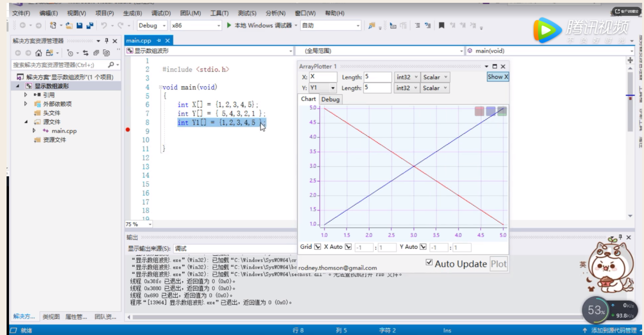644x335 pixels.
Task: Start debugging with the green play arrow
Action: pyautogui.click(x=229, y=25)
